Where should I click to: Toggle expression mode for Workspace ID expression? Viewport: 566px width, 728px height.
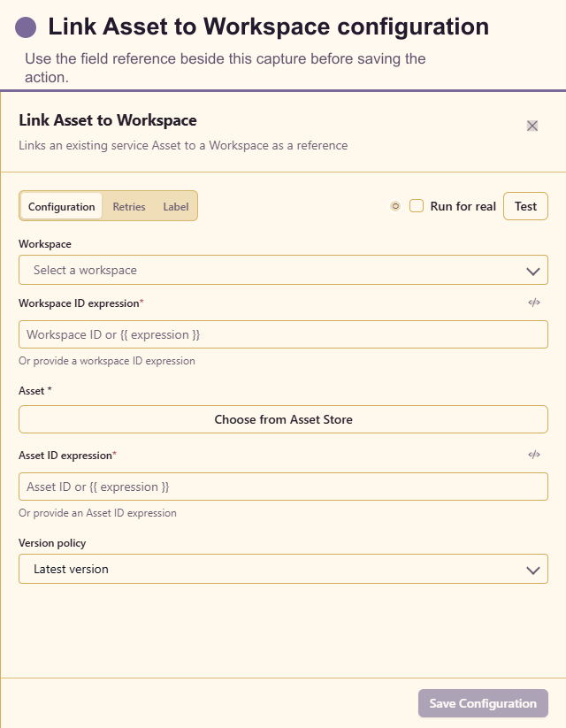point(534,303)
